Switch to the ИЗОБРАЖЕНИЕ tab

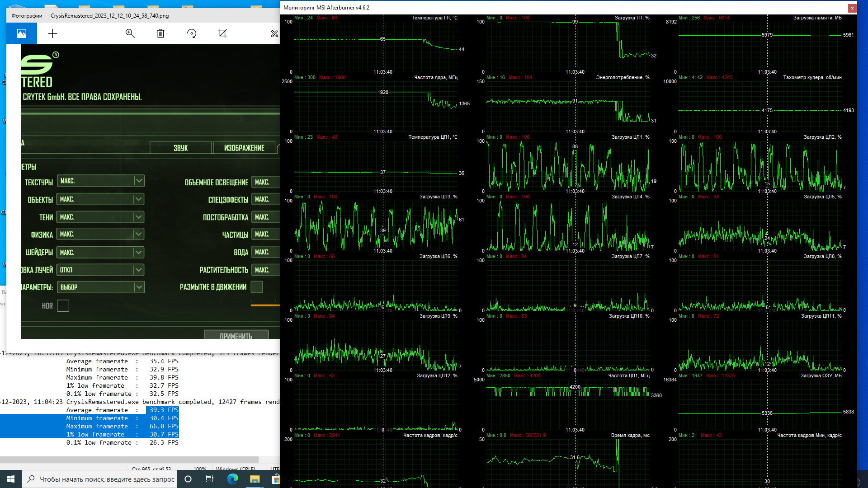coord(244,148)
